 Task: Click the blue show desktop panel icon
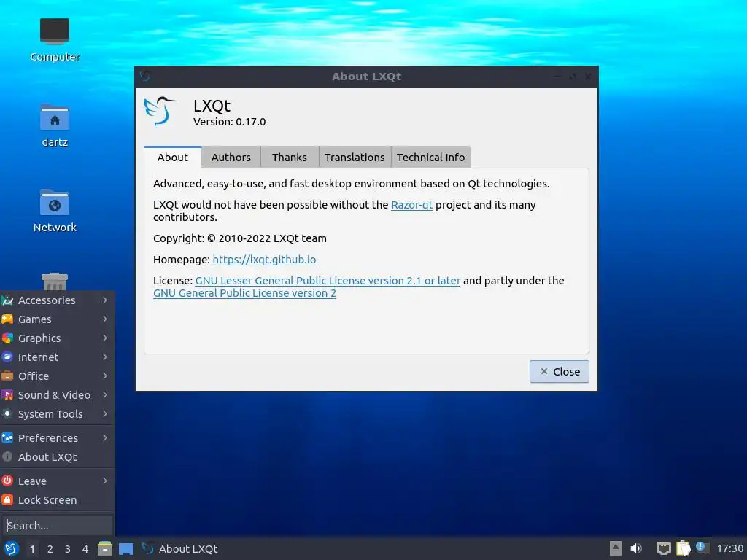pyautogui.click(x=126, y=549)
